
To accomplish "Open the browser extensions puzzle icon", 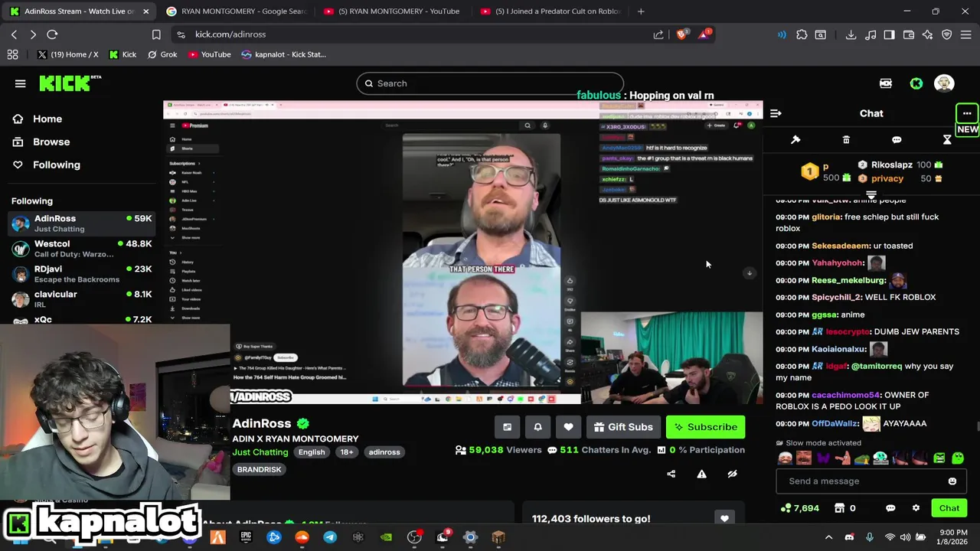I will 802,34.
